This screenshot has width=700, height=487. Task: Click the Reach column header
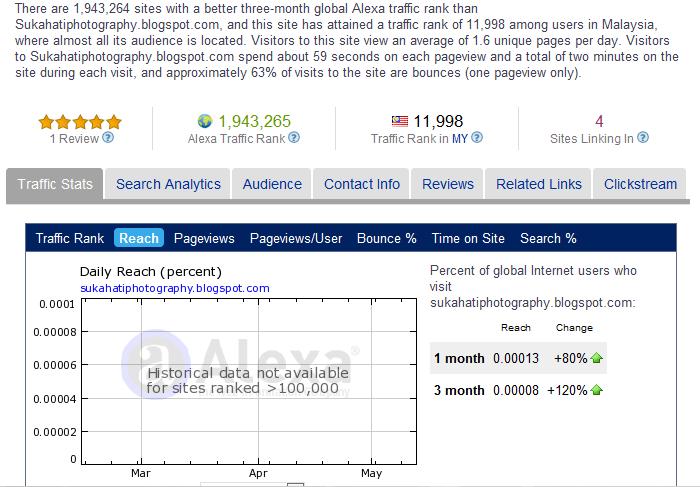(516, 328)
